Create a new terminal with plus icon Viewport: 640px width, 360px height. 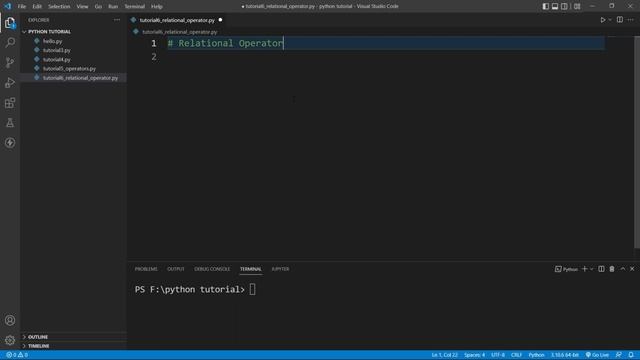pyautogui.click(x=584, y=269)
